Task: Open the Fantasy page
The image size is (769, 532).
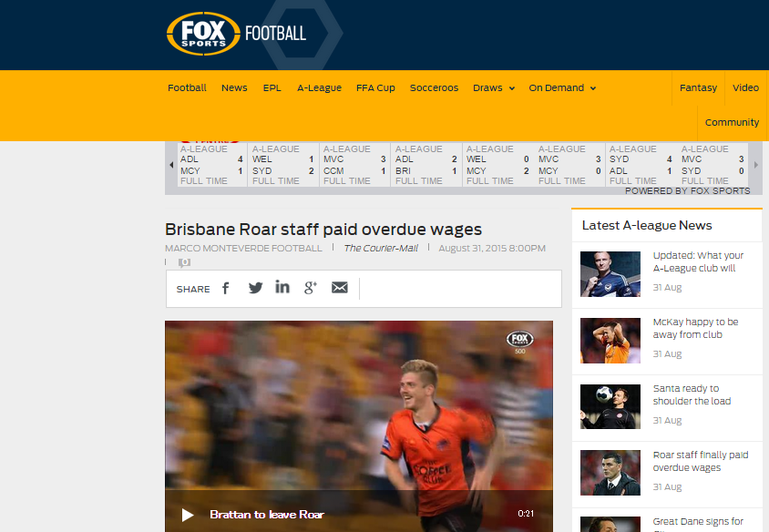Action: (698, 88)
